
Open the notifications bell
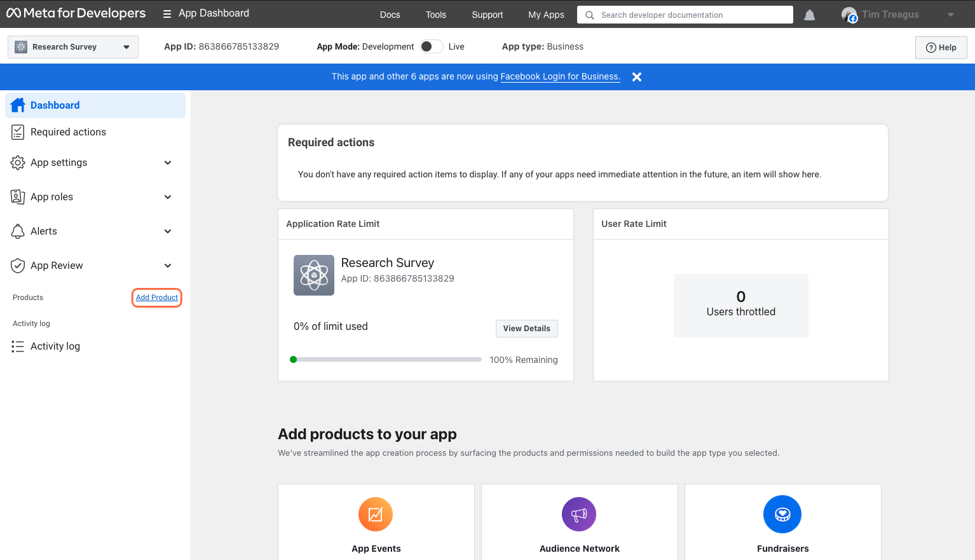point(809,15)
